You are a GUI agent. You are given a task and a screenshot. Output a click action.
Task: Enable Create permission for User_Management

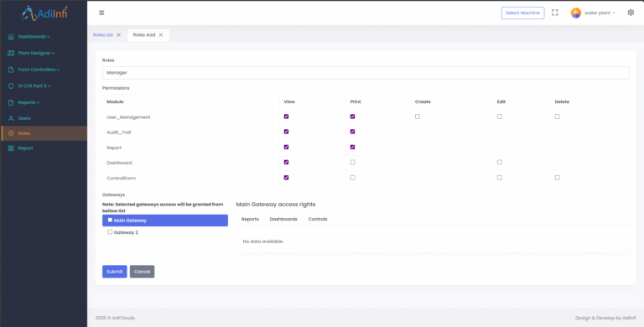point(418,117)
